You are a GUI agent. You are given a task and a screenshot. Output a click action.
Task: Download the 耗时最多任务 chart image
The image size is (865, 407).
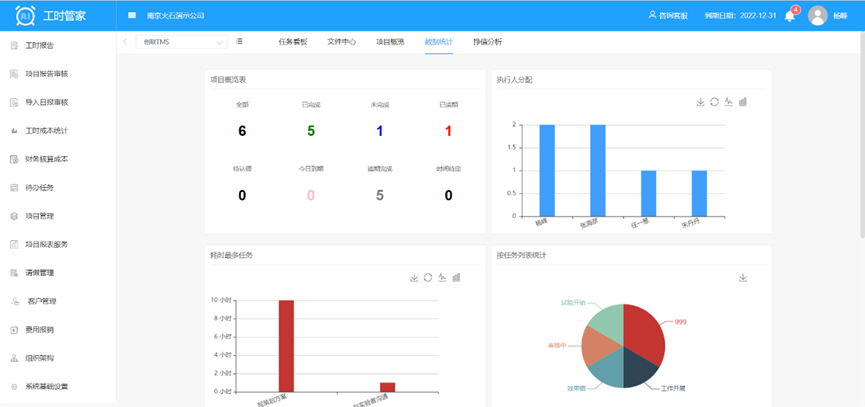[x=414, y=277]
